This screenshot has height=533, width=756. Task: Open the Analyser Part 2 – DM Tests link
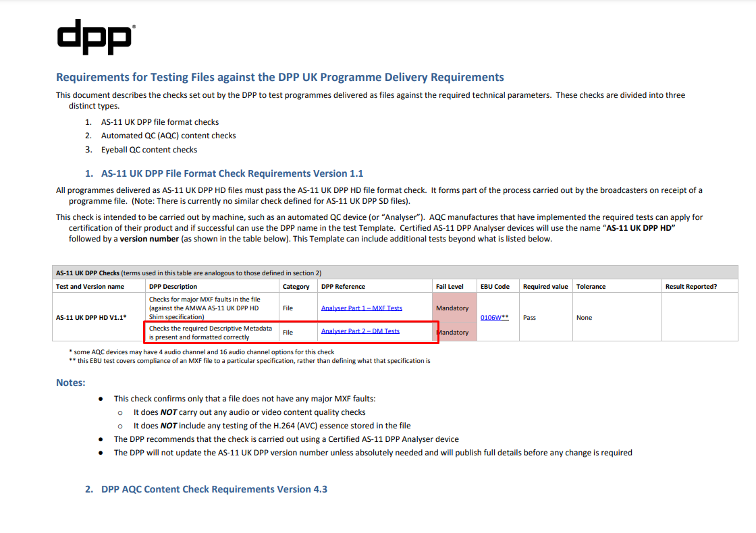(360, 331)
